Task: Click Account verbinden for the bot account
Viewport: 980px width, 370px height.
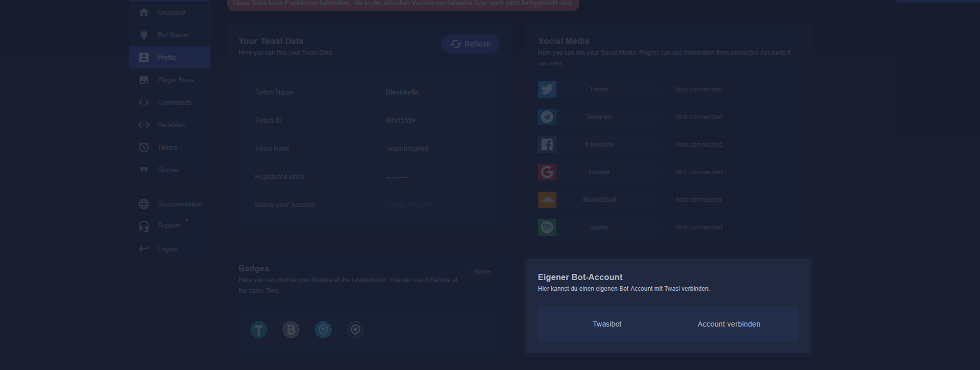Action: [729, 324]
